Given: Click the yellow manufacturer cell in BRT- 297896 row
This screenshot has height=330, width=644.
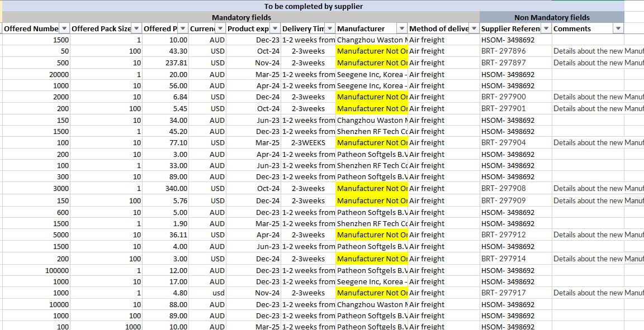Looking at the screenshot, I should [x=372, y=51].
